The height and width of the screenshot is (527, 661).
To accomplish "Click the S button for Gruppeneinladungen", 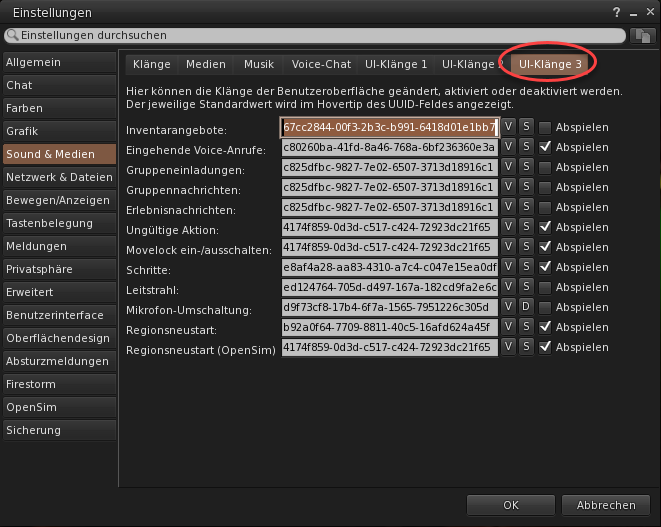I will point(525,168).
